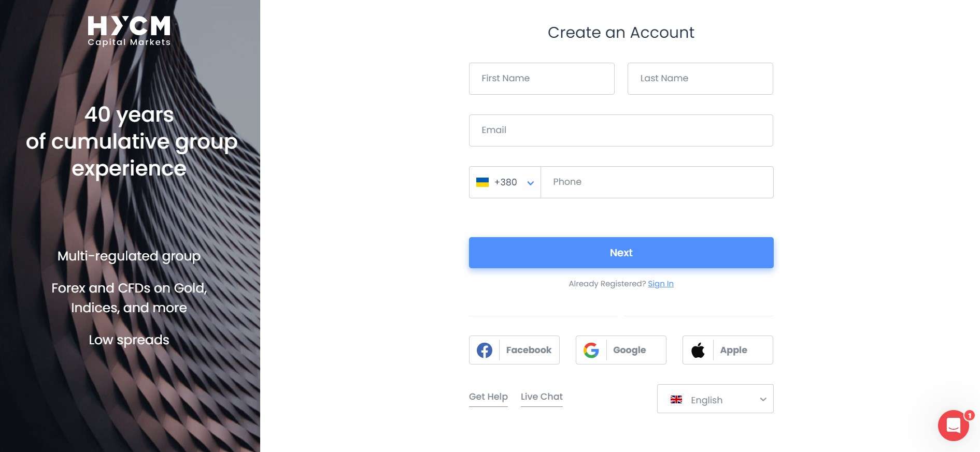The image size is (980, 452).
Task: Click the Google G logo icon
Action: [x=591, y=351]
